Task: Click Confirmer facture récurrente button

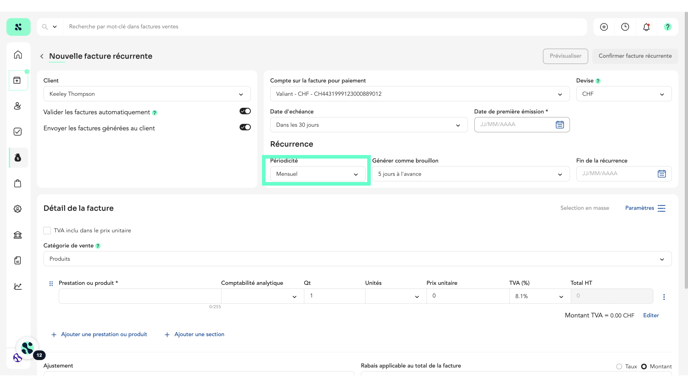Action: [635, 56]
